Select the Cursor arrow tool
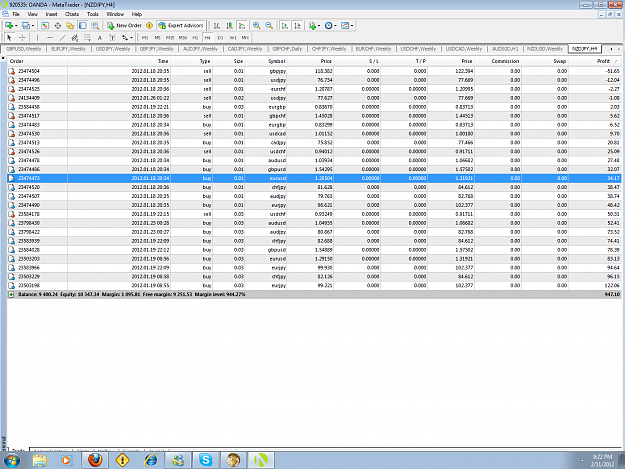625x469 pixels. 10,37
